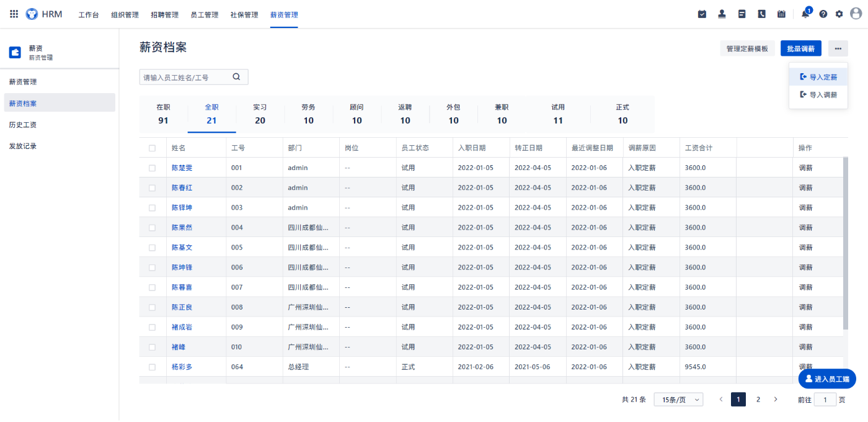Click 调薪 in the 陈春红 row
Screen dimensions: 868x422
tap(805, 188)
